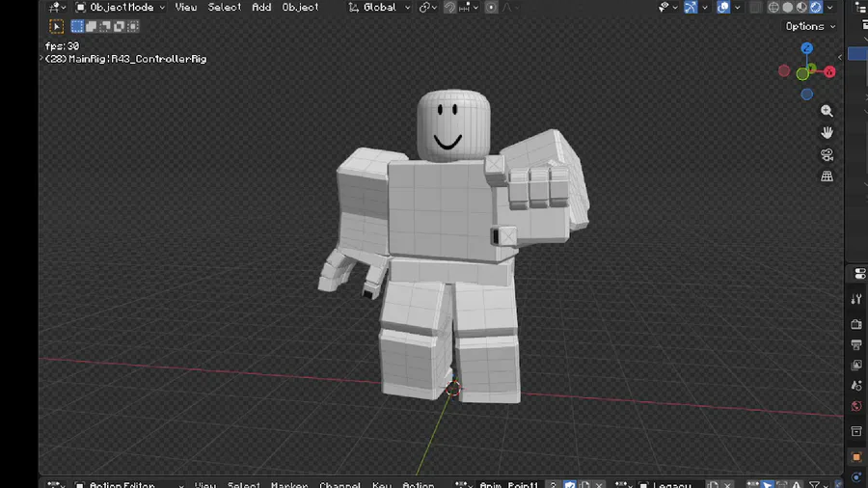
Task: Click the negative Z axis dot on gizmo
Action: point(807,95)
